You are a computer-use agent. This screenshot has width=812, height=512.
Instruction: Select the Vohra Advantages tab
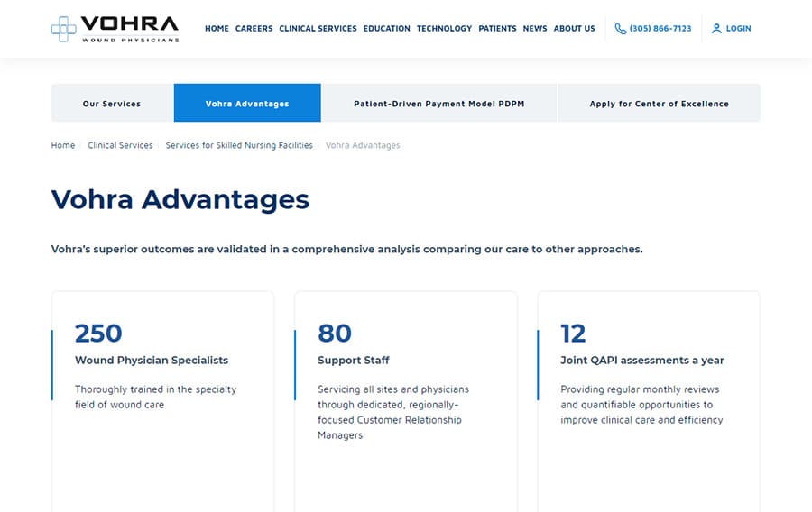pyautogui.click(x=247, y=104)
